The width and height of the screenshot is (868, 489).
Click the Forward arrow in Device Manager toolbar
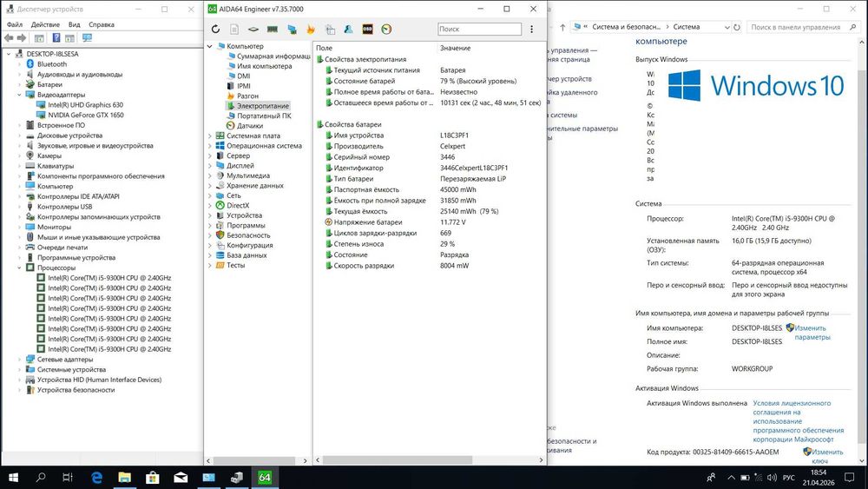(x=22, y=38)
